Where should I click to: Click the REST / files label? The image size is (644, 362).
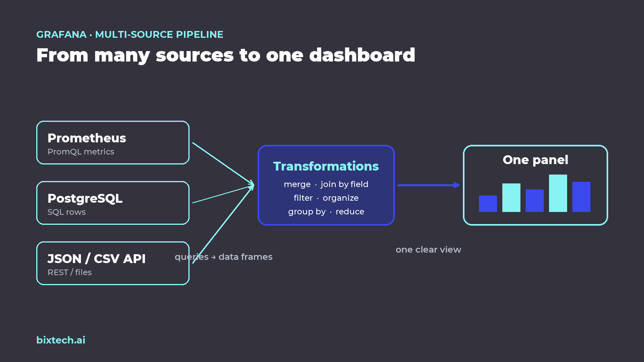[x=70, y=272]
